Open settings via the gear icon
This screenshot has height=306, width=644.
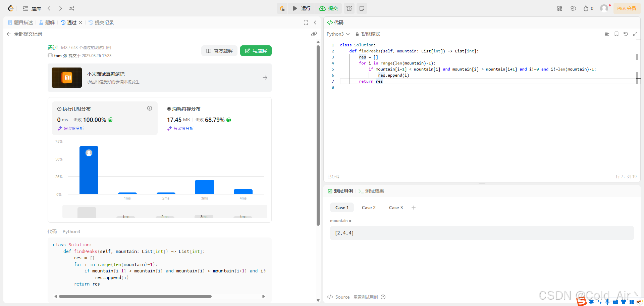pos(573,8)
